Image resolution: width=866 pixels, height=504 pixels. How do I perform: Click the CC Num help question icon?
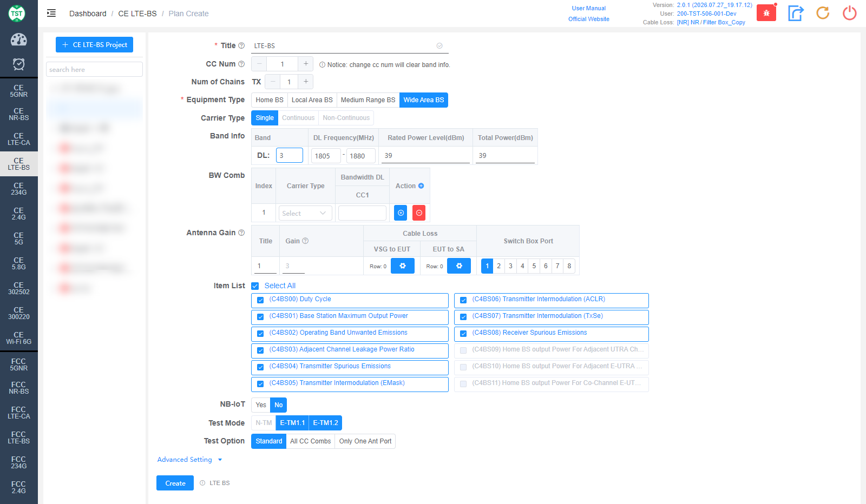241,64
